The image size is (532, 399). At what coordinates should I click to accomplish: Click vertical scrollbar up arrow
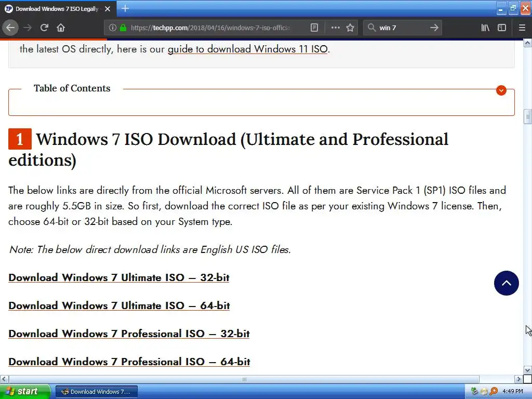pos(527,43)
